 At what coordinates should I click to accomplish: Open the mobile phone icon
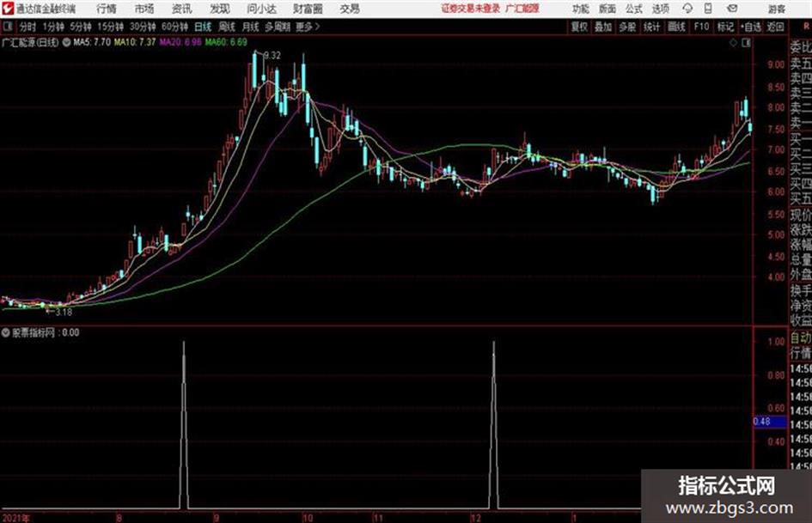coord(708,9)
